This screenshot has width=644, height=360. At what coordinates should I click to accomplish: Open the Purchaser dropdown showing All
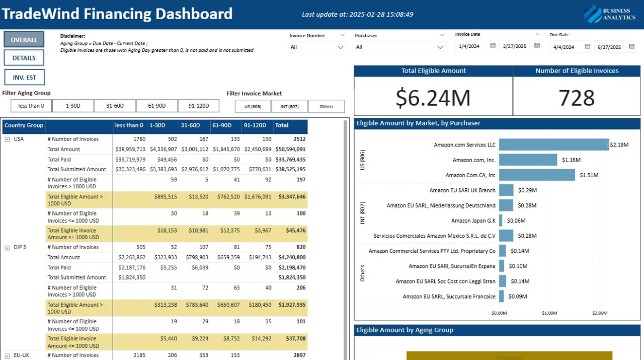pos(400,47)
